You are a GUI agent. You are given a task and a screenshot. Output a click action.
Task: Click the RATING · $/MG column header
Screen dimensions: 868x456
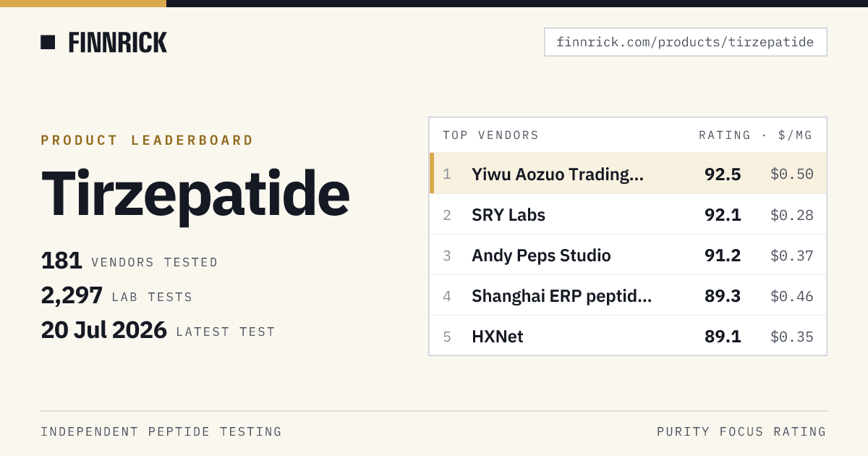tap(756, 135)
